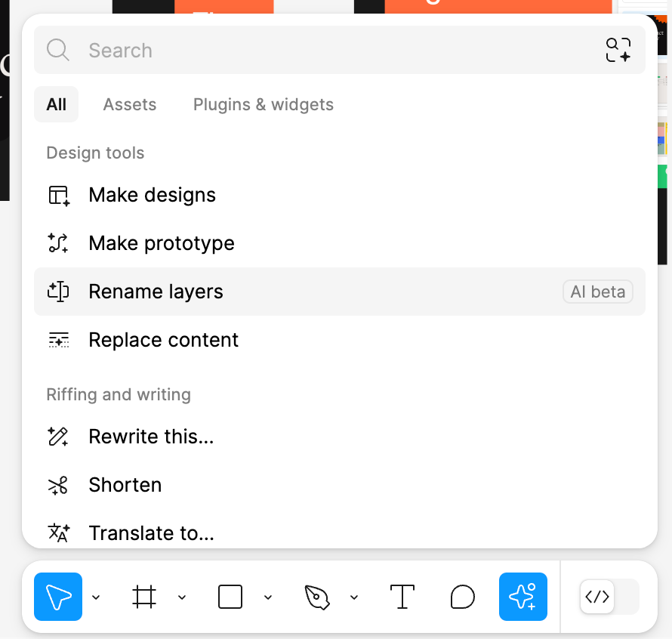This screenshot has width=672, height=639.
Task: Select Rename layers action
Action: pos(340,292)
